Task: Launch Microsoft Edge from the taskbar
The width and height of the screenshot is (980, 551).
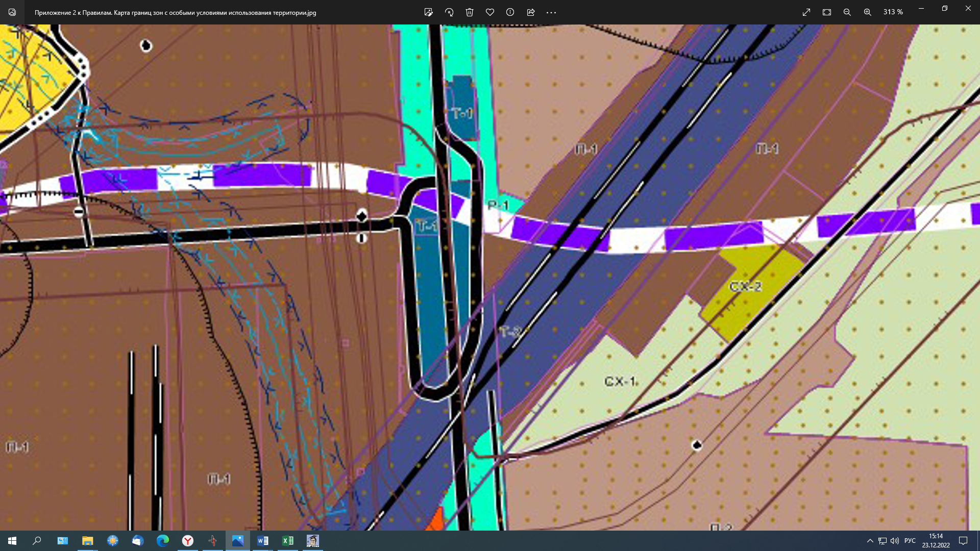Action: click(163, 541)
